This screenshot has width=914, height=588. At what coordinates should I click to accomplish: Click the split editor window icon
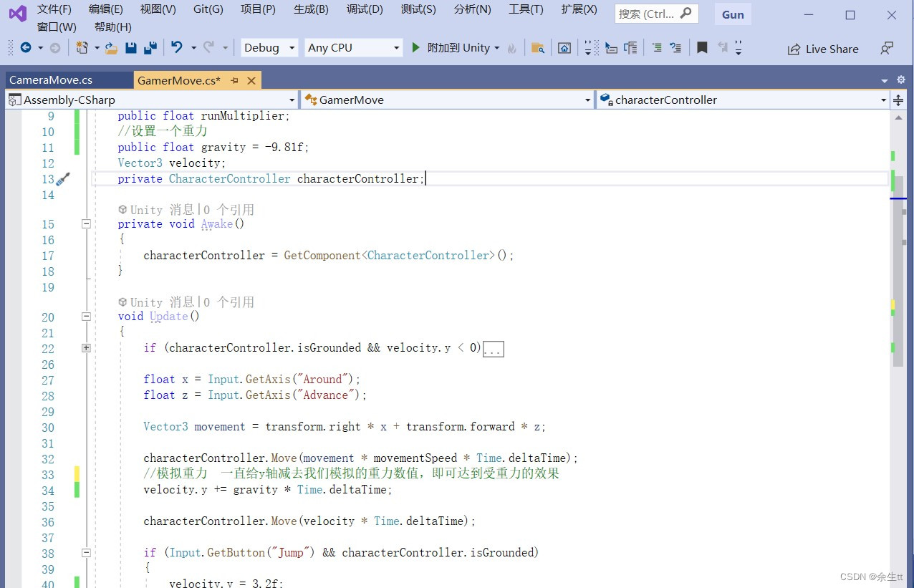tap(898, 100)
